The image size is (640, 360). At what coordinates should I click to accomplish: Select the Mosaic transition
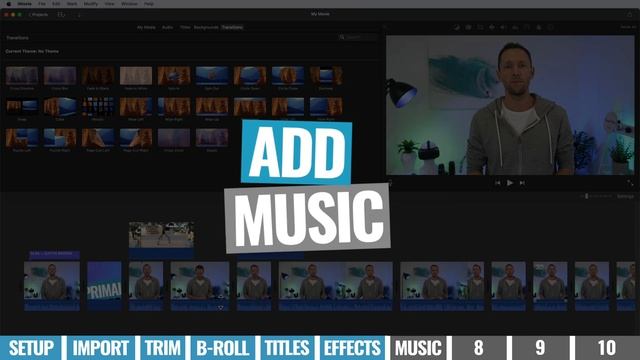[98, 107]
